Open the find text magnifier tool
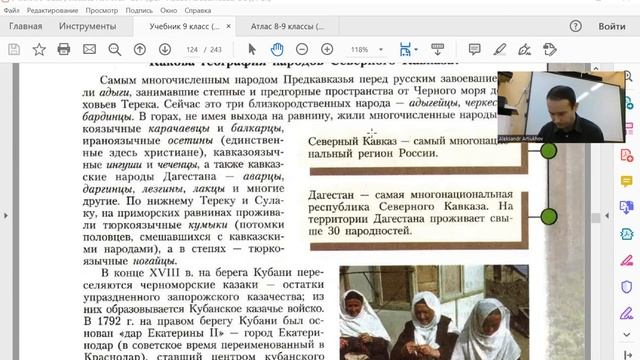Viewport: 640px width, 360px height. (115, 50)
